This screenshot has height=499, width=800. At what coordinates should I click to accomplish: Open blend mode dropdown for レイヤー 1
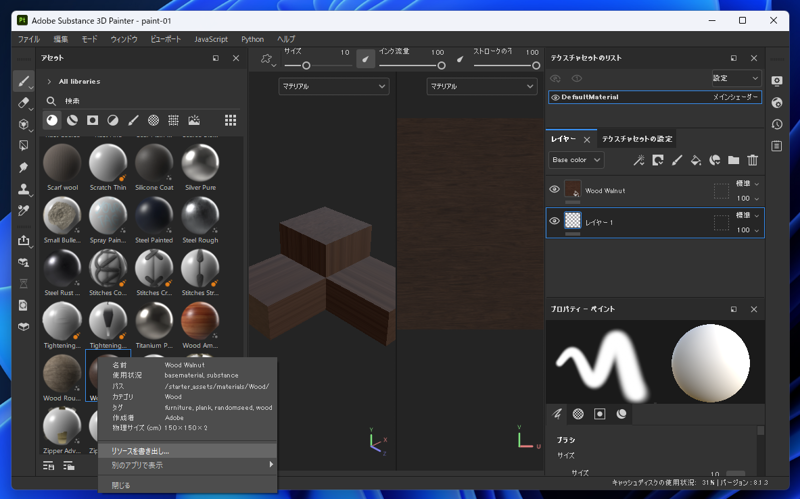pos(747,215)
